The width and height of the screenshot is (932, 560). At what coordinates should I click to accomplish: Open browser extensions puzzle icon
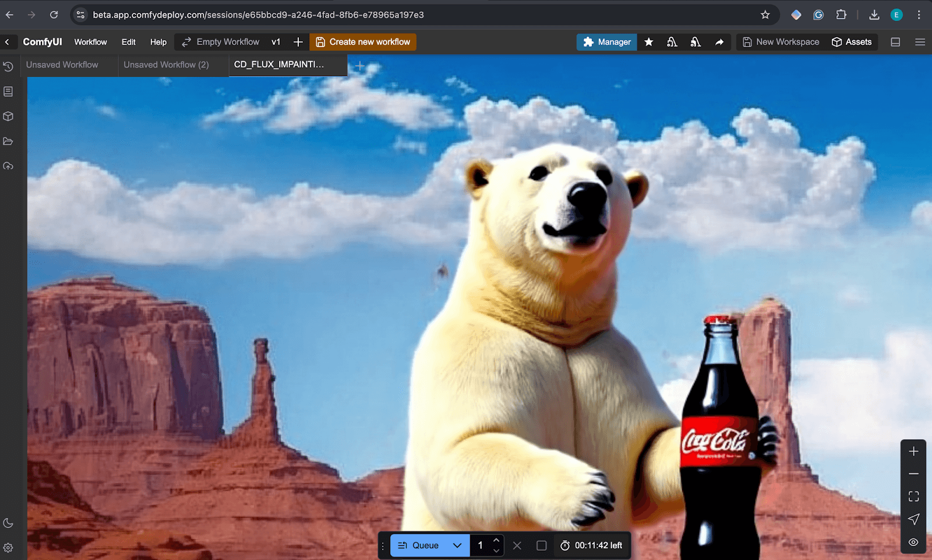[841, 15]
